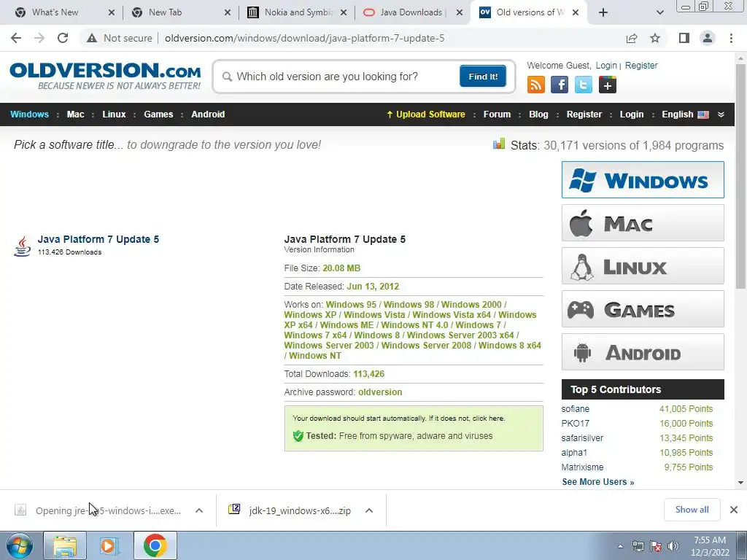
Task: Click the network tray icon
Action: (638, 546)
